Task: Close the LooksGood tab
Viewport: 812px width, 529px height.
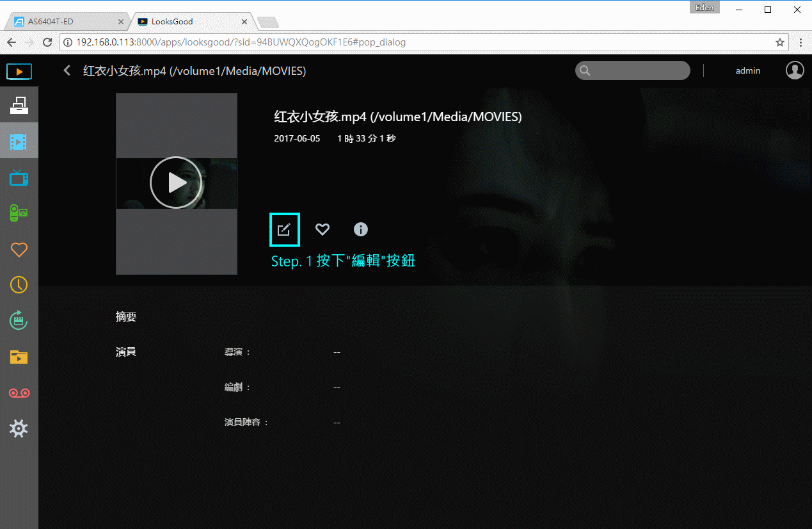Action: pos(244,21)
